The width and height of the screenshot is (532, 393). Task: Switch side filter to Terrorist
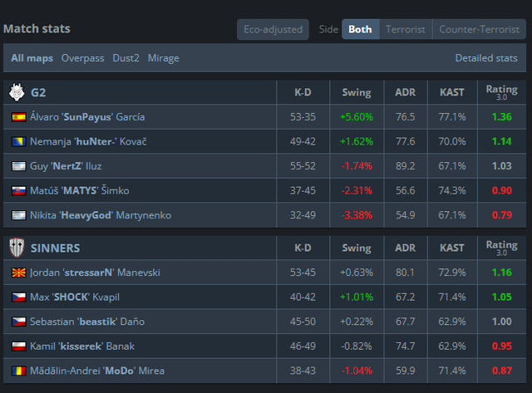[x=405, y=30]
